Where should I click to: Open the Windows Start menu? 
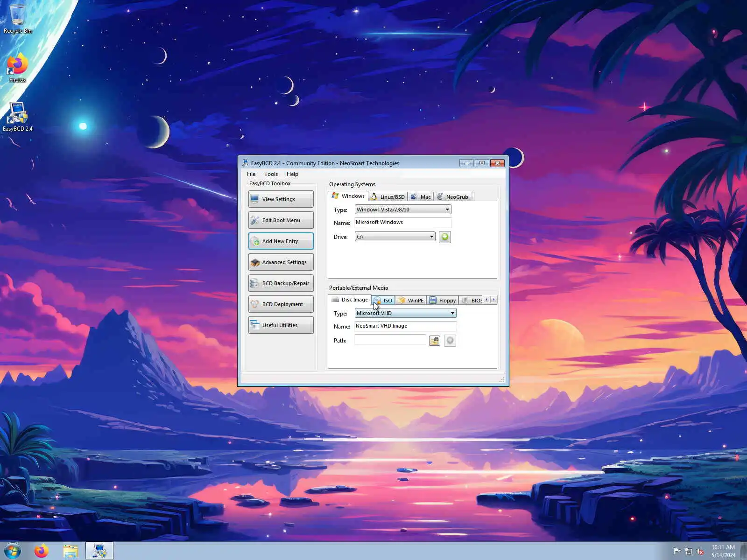13,551
